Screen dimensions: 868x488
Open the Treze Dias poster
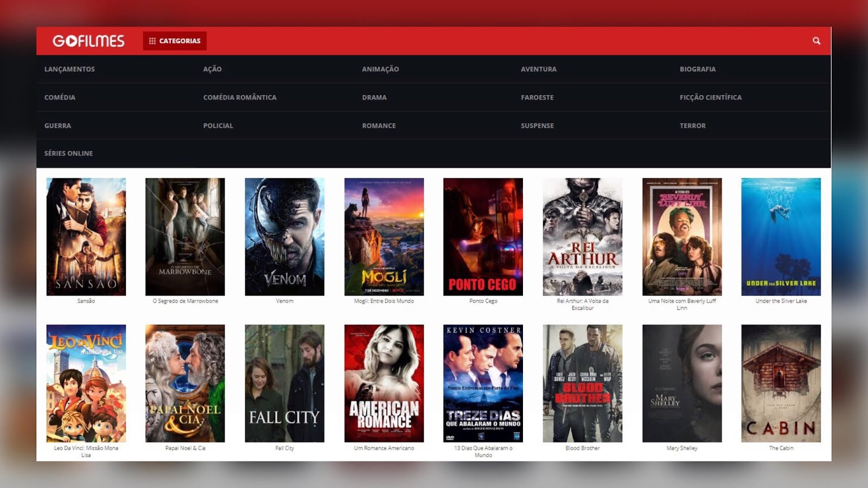point(483,383)
